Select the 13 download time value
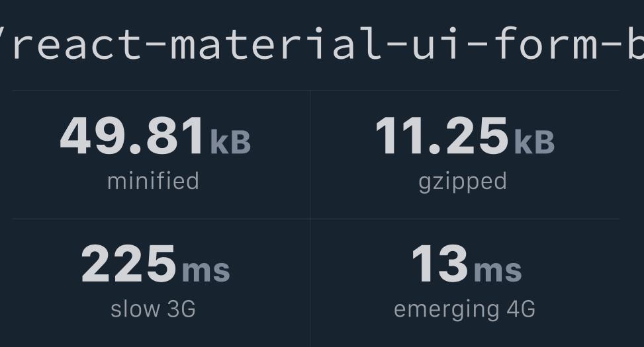Screen dimensions: 644x347 click(x=440, y=263)
